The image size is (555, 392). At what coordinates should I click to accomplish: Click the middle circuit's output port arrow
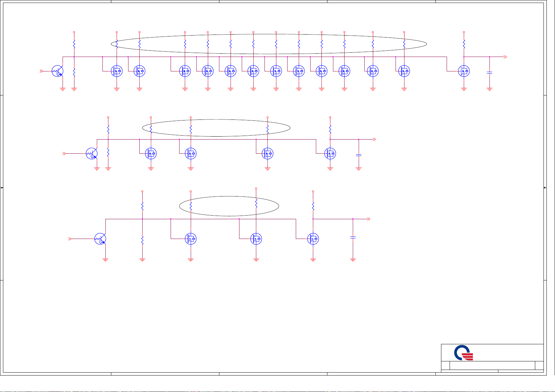click(374, 140)
